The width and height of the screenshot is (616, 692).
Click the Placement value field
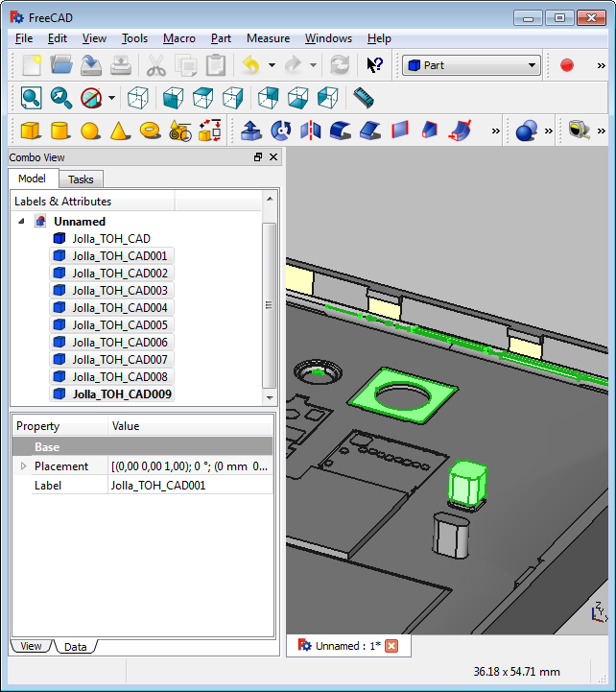190,466
